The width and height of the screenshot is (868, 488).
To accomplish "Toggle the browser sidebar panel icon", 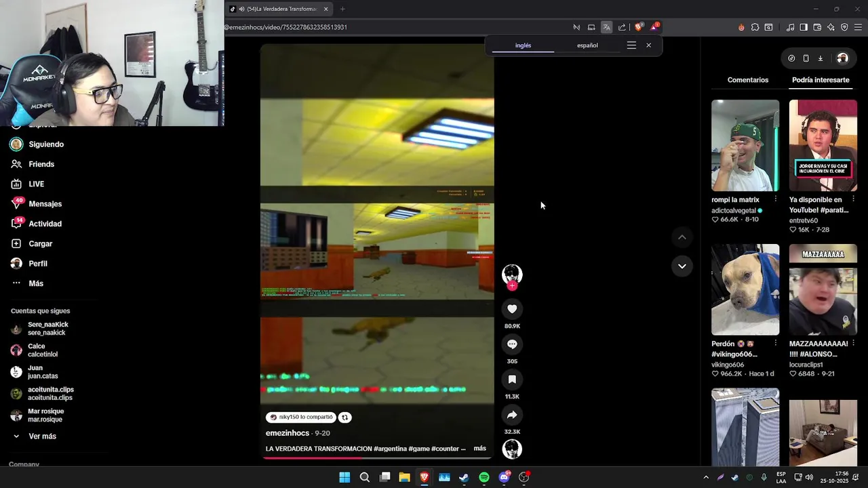I will tap(804, 27).
